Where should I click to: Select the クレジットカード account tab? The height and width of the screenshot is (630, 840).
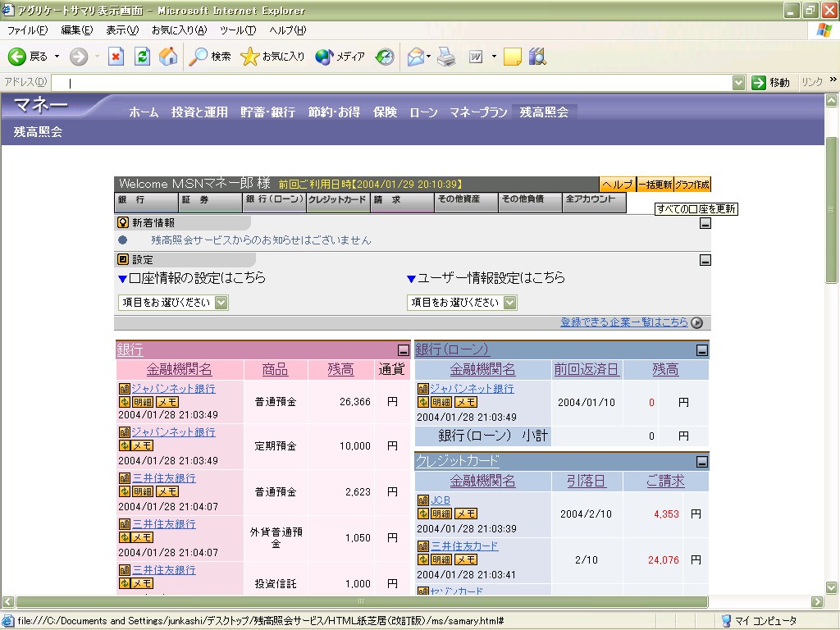338,203
